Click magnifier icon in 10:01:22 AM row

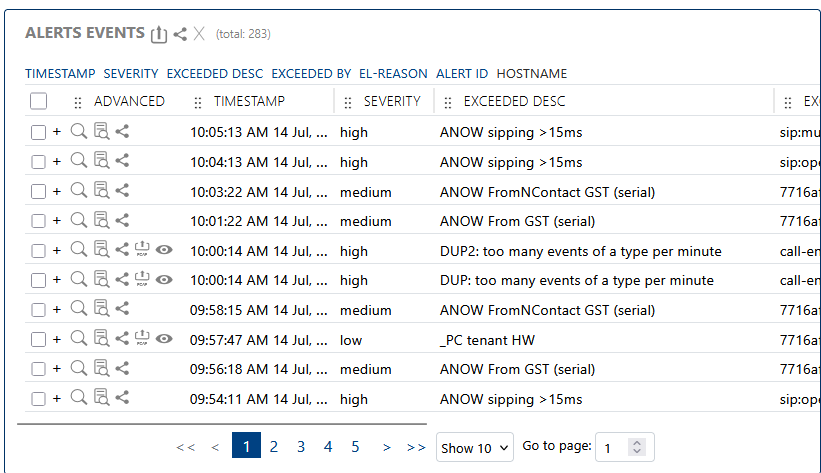[79, 220]
